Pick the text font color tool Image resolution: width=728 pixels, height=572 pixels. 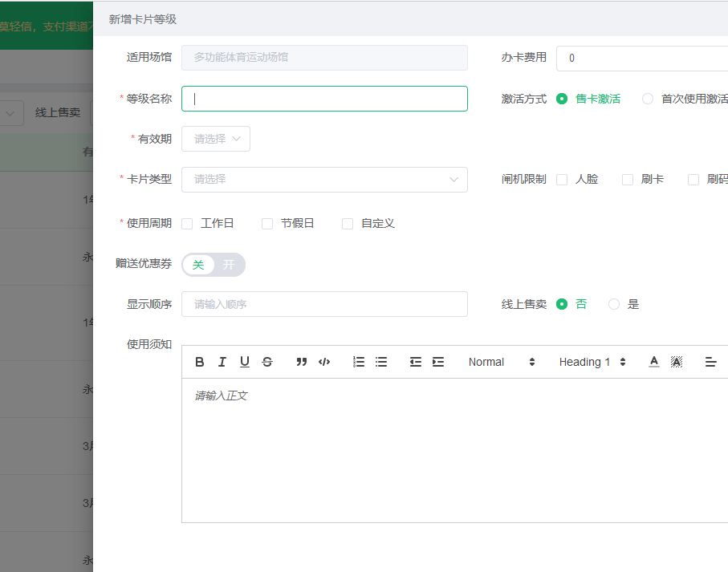coord(654,362)
